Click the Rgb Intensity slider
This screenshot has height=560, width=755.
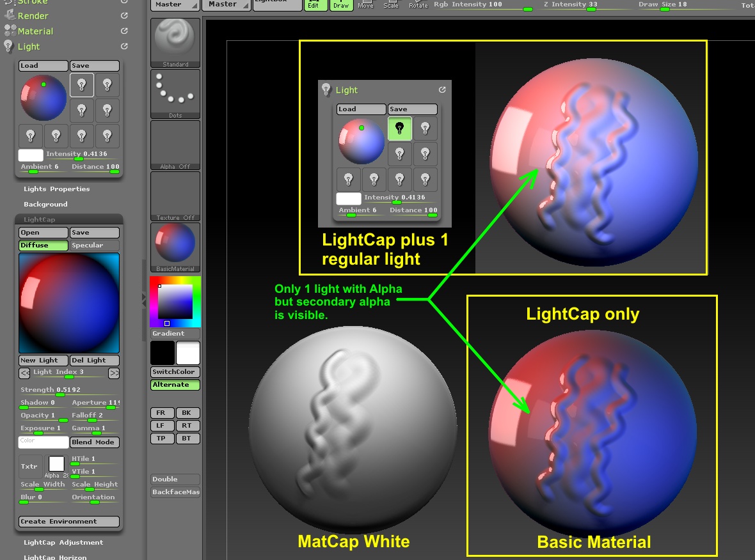(x=482, y=5)
